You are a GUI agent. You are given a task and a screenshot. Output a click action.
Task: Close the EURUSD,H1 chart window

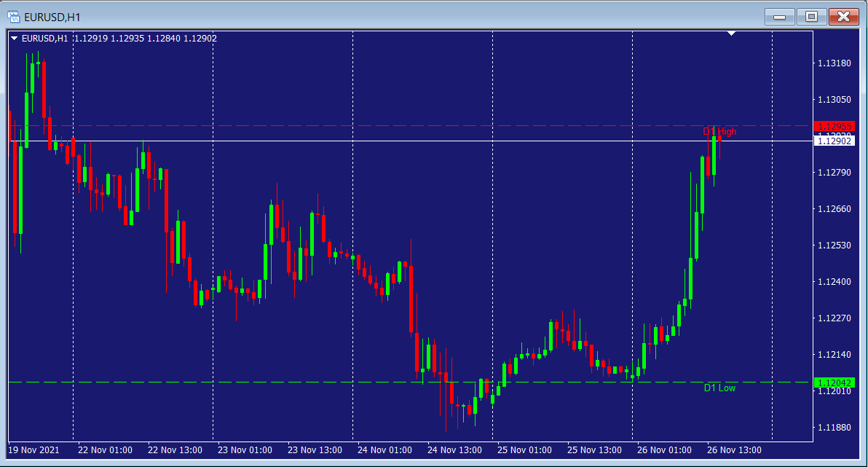click(x=843, y=16)
